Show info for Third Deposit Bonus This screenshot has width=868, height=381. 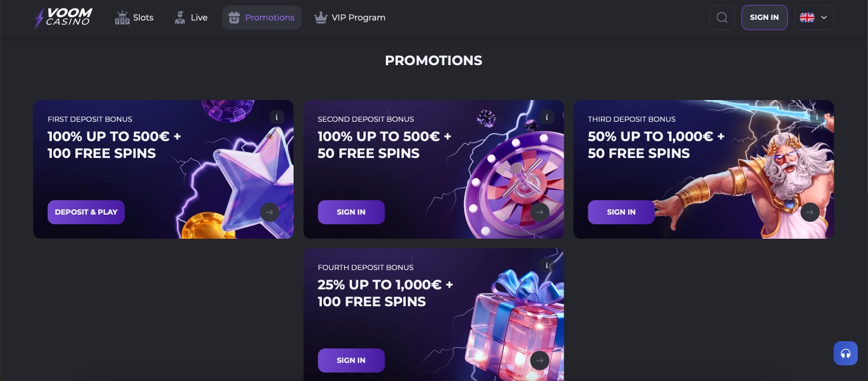tap(817, 117)
